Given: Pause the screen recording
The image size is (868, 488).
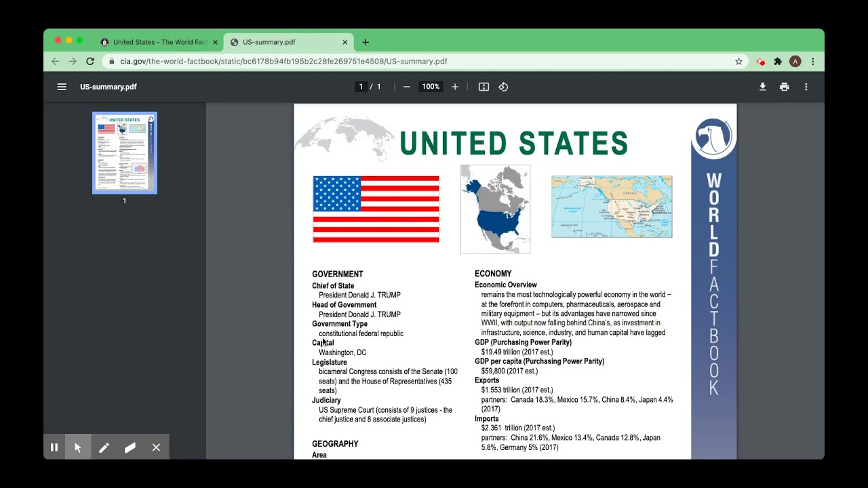Looking at the screenshot, I should click(x=54, y=447).
